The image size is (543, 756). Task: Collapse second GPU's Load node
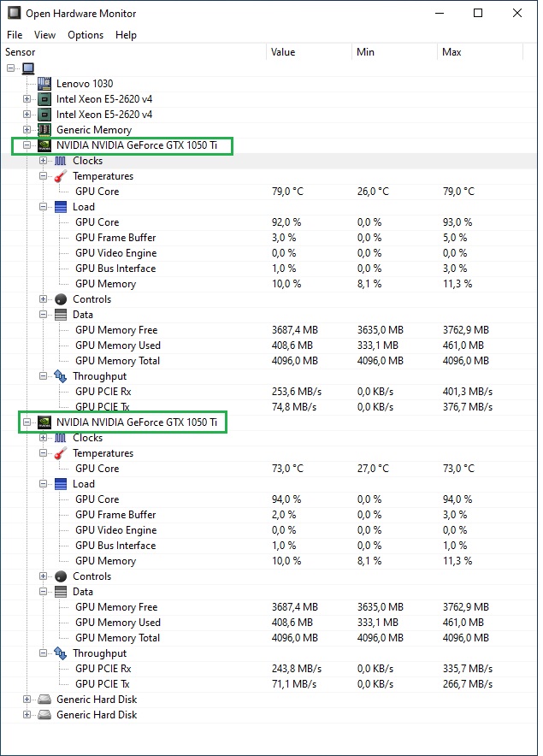coord(43,484)
